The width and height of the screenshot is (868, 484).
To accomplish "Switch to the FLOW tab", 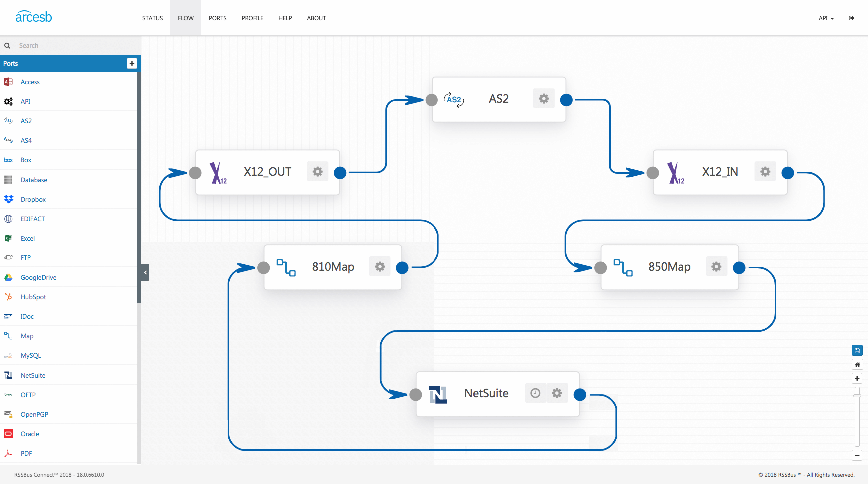I will click(186, 18).
